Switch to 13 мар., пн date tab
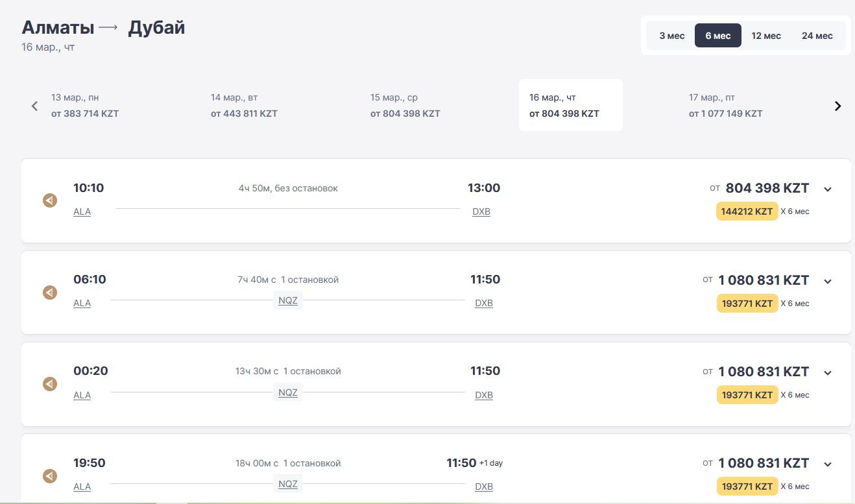Viewport: 855px width, 504px height. 85,106
